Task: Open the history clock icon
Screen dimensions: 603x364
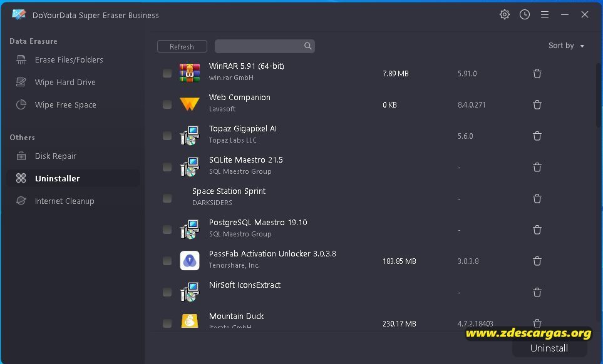Action: click(x=525, y=14)
